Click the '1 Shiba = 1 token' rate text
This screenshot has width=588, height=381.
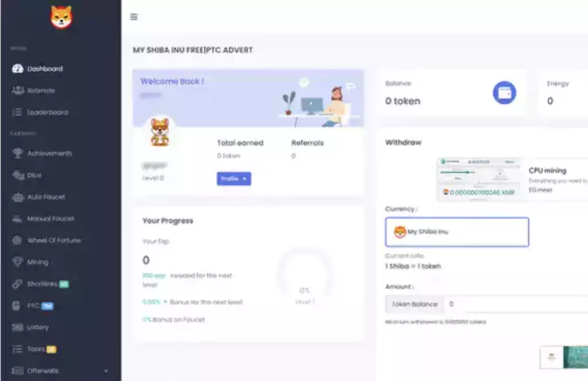point(413,266)
